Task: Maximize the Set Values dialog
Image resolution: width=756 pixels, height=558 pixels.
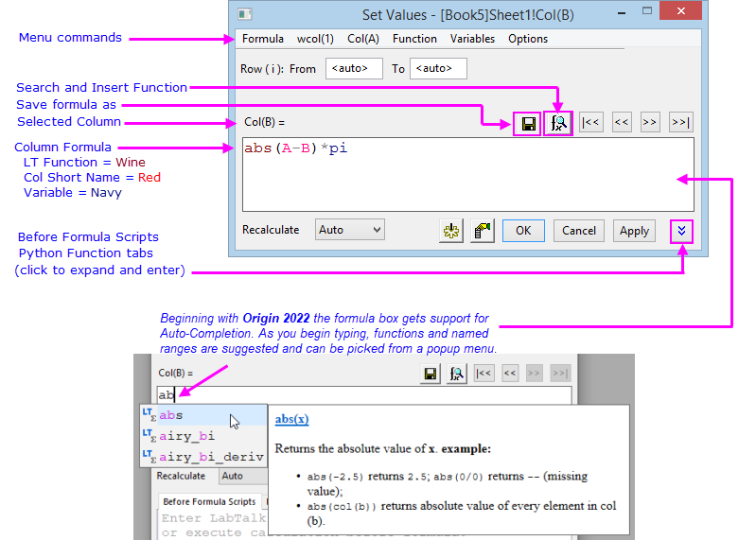Action: [x=647, y=10]
